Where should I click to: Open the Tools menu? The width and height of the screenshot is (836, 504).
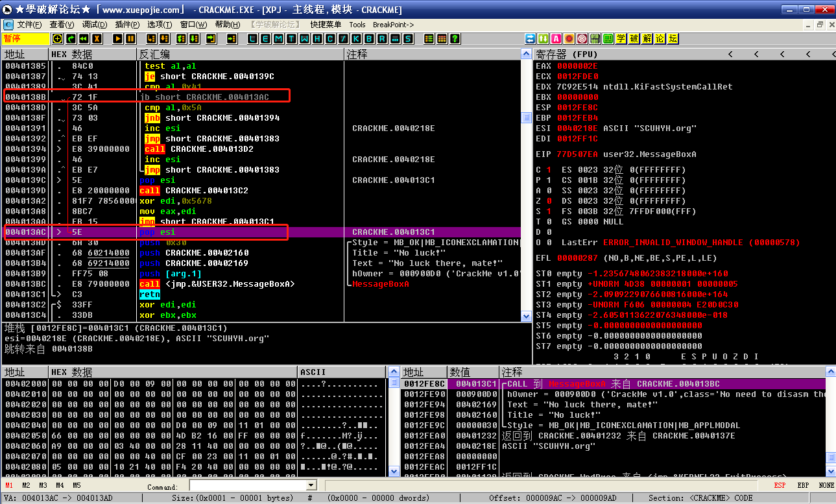357,25
